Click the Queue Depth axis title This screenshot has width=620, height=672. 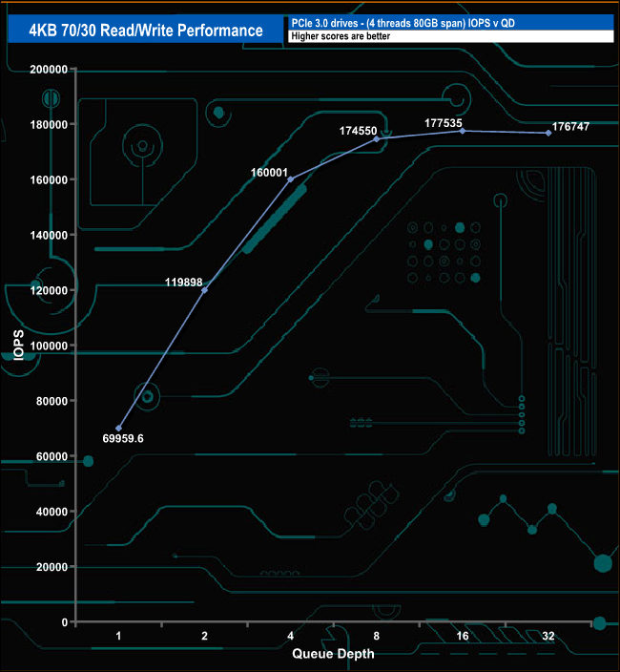click(333, 654)
